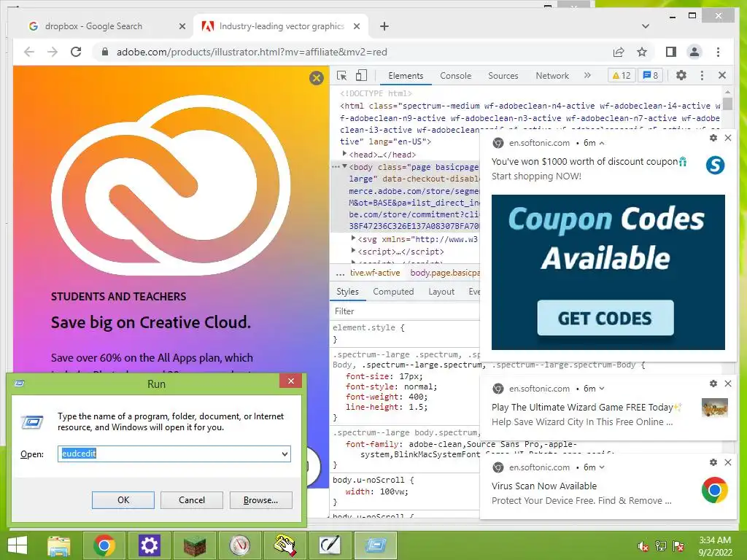Open the Windows Start button
747x560 pixels.
coord(18,545)
